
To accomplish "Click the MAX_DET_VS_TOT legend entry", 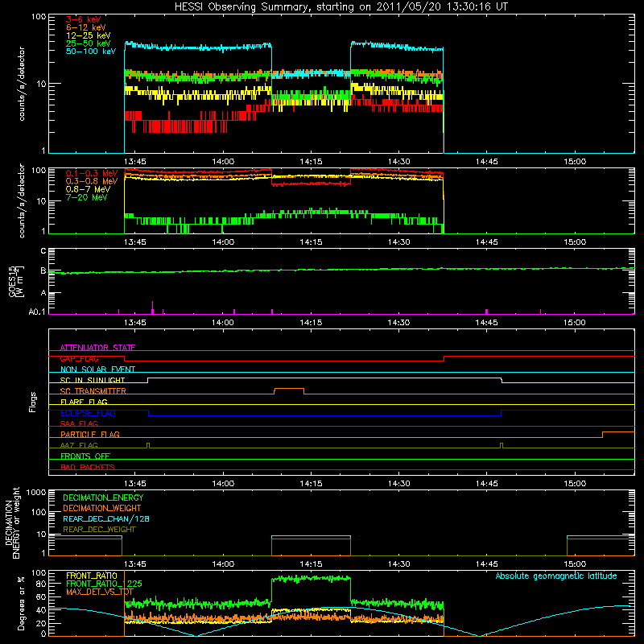I will [x=99, y=592].
